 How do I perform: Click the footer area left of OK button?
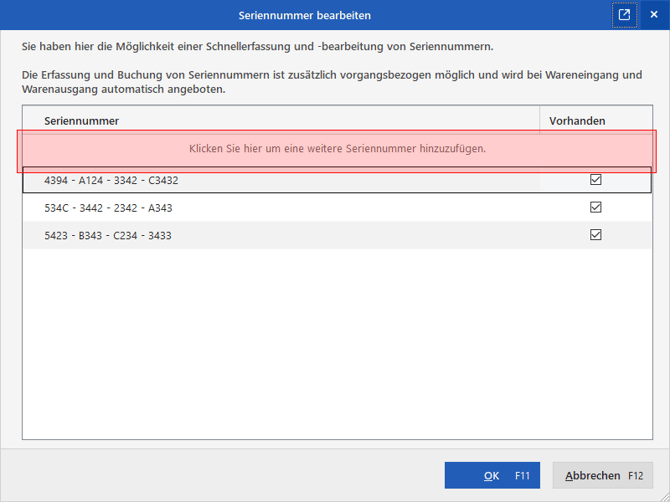coord(222,475)
